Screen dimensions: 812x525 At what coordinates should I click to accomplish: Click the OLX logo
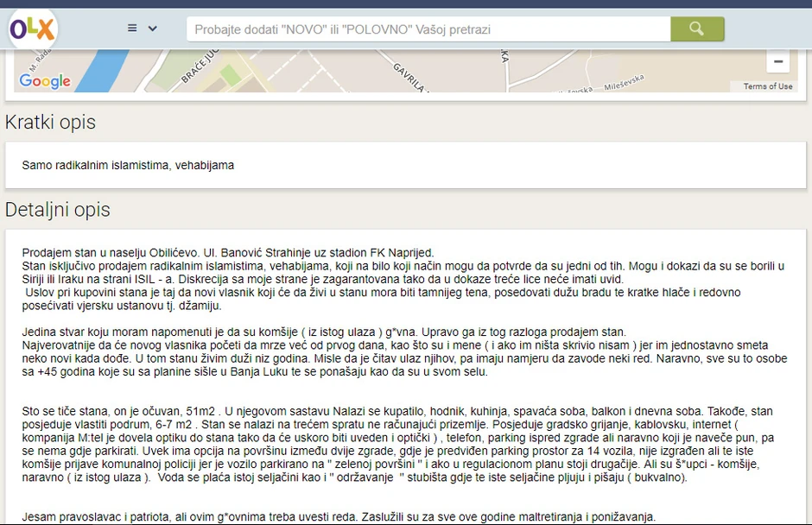tap(33, 29)
